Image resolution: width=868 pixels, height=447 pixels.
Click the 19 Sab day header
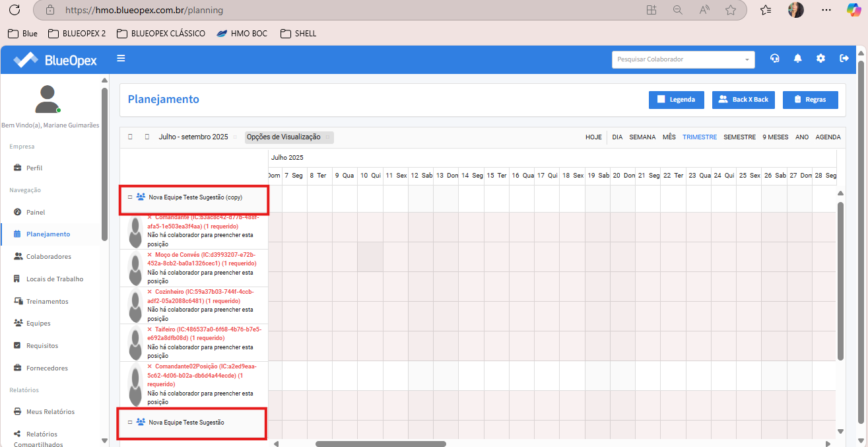pyautogui.click(x=597, y=176)
